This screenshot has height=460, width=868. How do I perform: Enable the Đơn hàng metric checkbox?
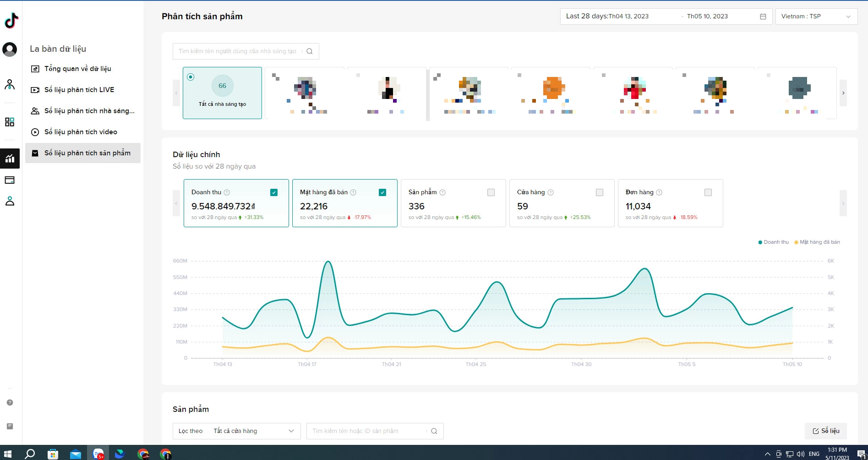708,192
